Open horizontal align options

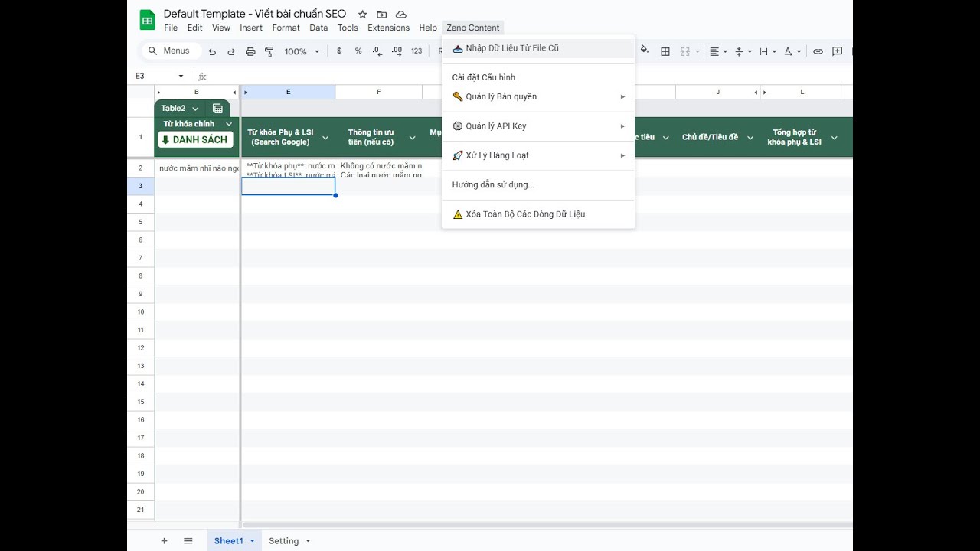point(718,51)
